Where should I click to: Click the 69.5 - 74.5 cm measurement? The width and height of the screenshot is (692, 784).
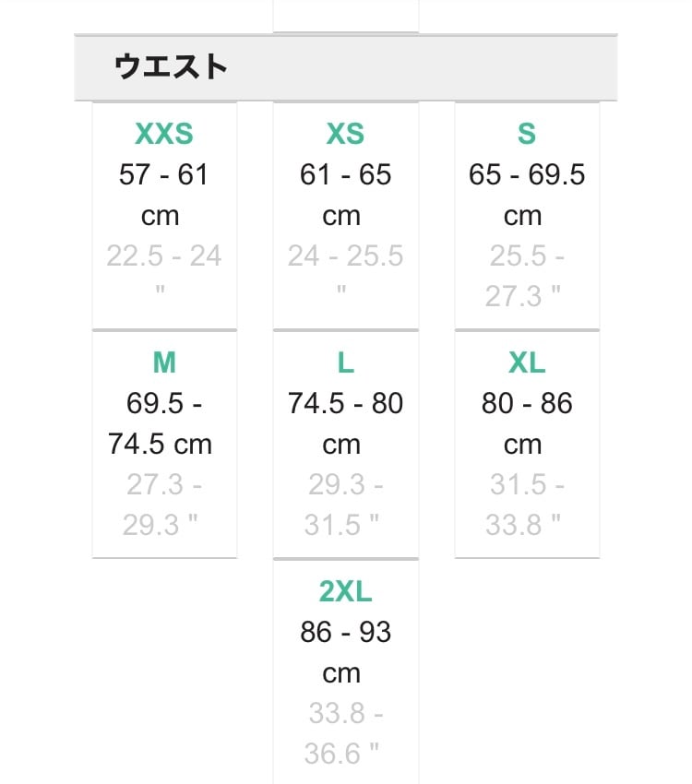[x=161, y=423]
